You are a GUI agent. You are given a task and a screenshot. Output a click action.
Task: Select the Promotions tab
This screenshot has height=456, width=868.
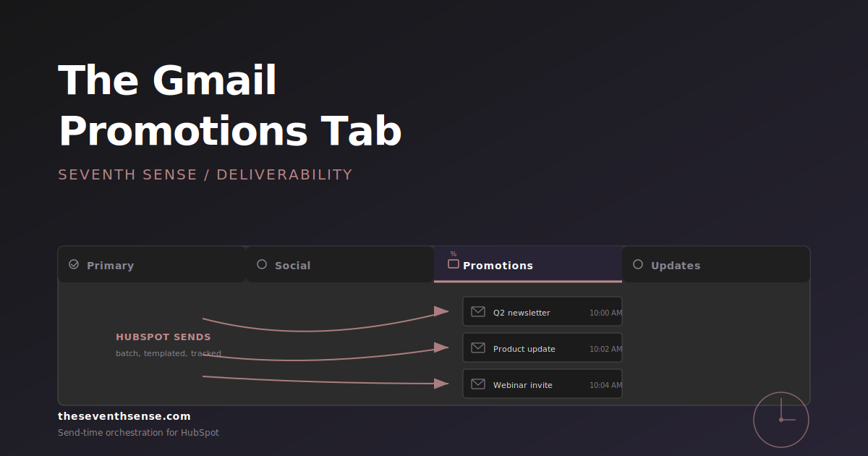tap(528, 265)
